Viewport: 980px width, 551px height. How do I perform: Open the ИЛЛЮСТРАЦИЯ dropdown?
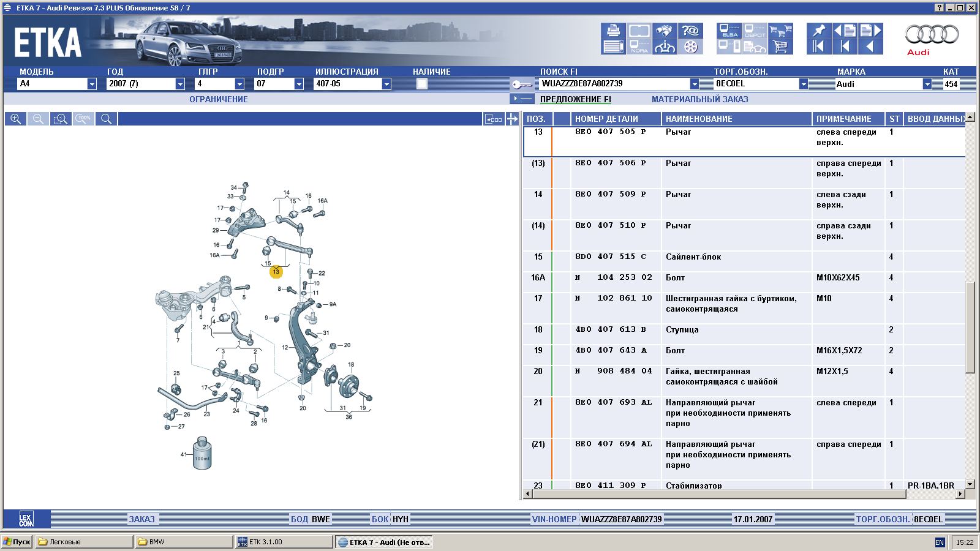pos(386,84)
